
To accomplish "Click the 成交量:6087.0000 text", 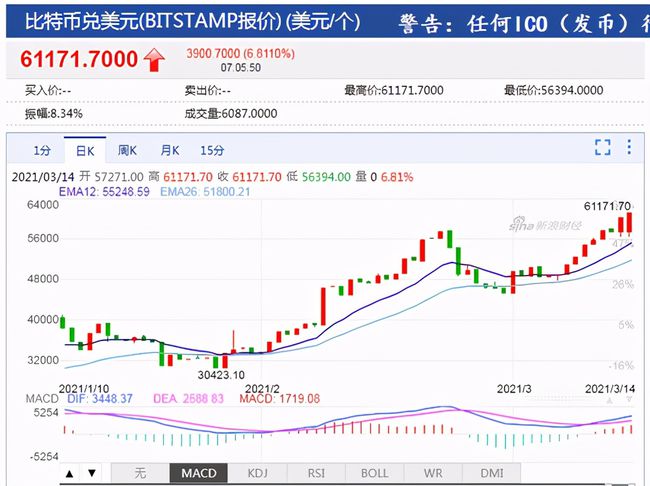I will [230, 114].
